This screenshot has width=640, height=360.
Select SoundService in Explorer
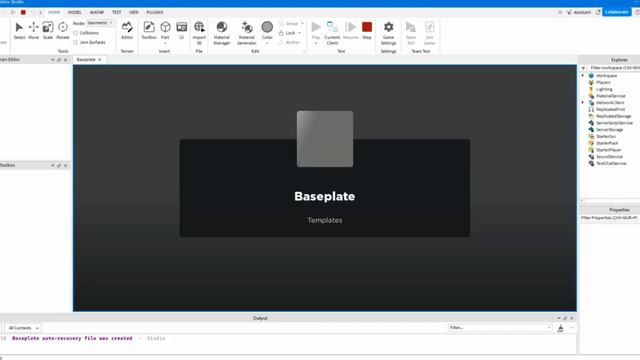609,157
